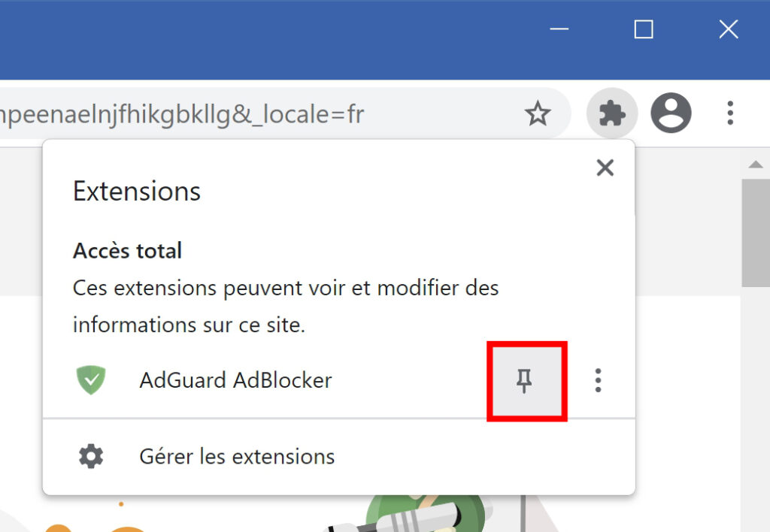770x532 pixels.
Task: Open Chrome's three-dot main menu
Action: pos(730,113)
